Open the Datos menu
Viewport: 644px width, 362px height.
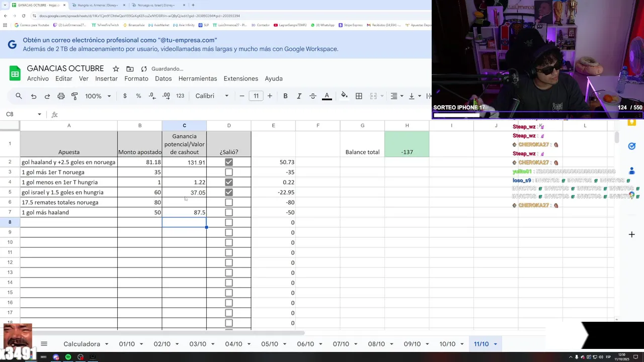[x=164, y=79]
